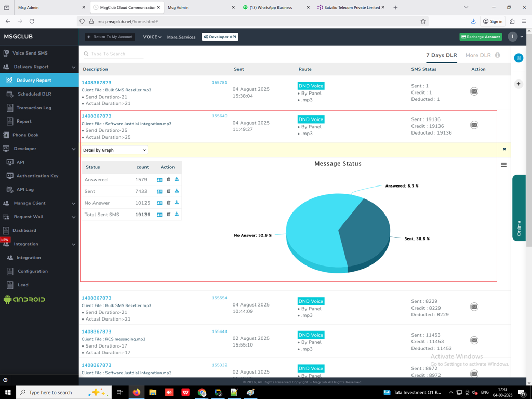Open the Online chat side tab

coord(519,208)
